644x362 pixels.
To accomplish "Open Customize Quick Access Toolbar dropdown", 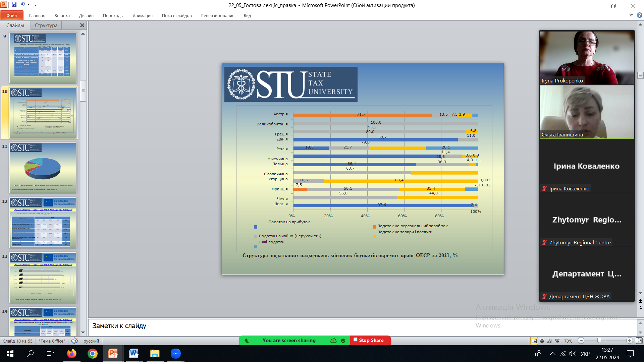I will click(35, 5).
